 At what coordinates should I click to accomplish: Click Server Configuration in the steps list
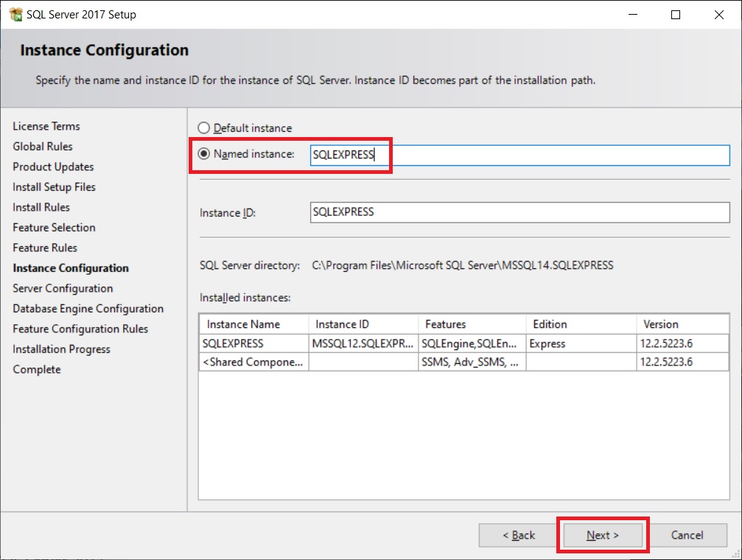coord(63,289)
